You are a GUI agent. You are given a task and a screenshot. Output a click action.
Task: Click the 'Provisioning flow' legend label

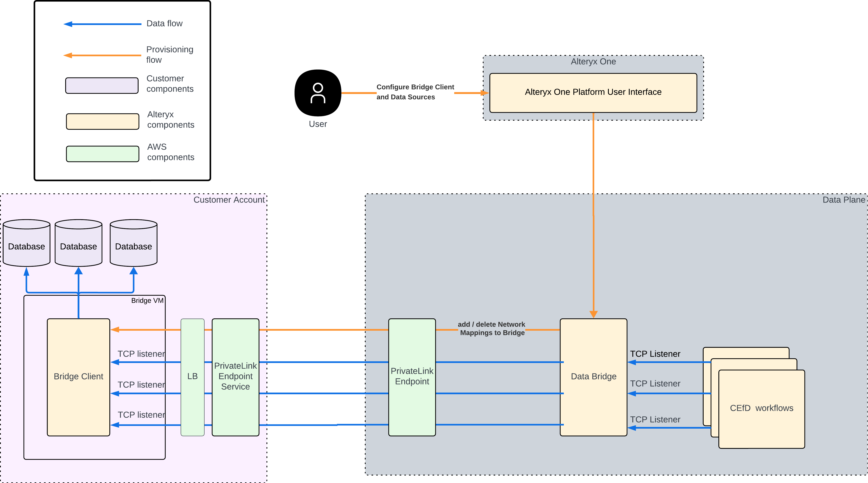point(170,55)
